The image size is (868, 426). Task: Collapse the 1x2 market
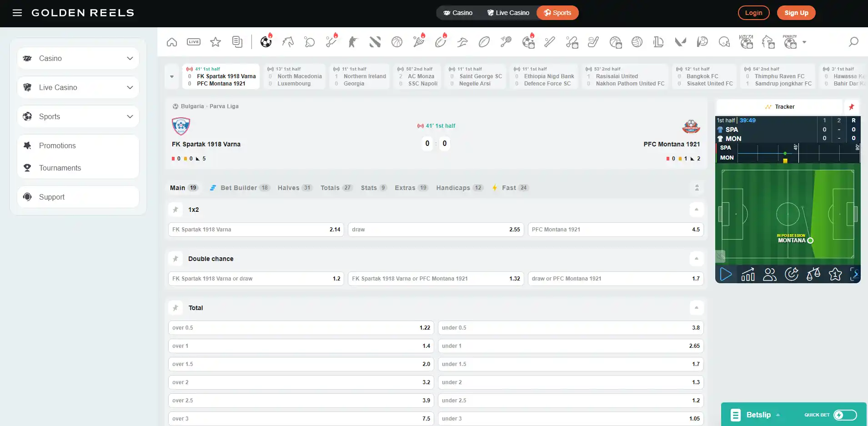click(697, 210)
